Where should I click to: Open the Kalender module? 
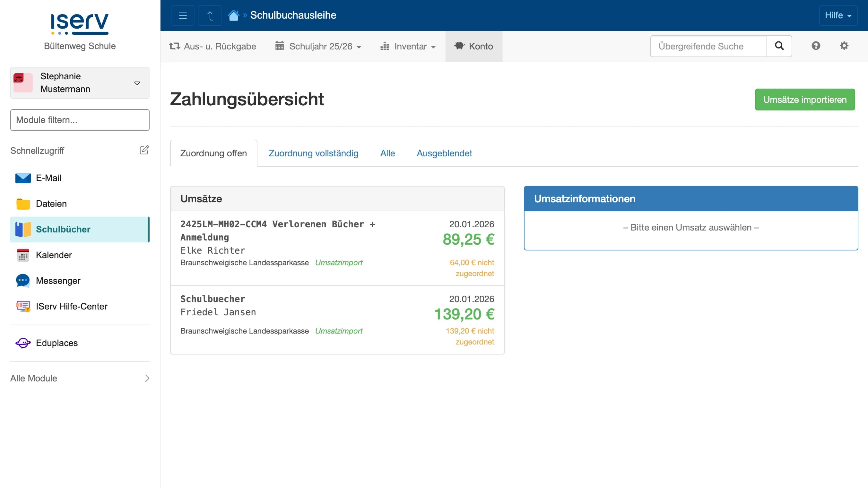click(x=54, y=255)
